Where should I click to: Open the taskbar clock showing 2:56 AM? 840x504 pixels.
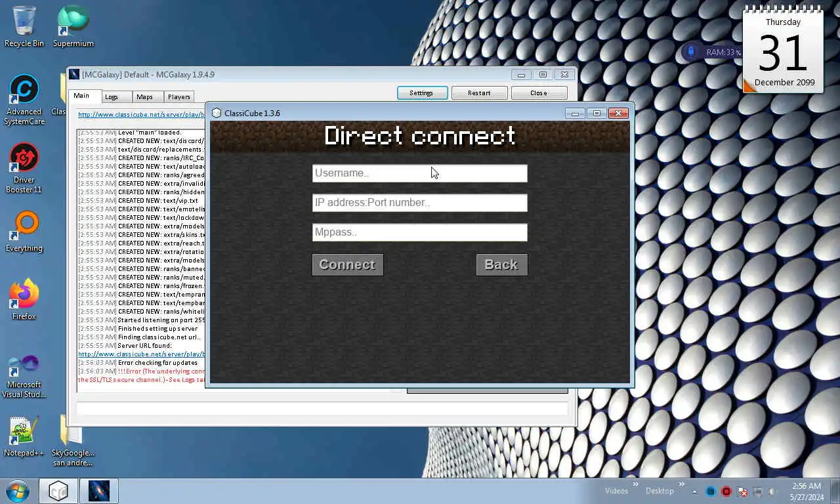(807, 492)
